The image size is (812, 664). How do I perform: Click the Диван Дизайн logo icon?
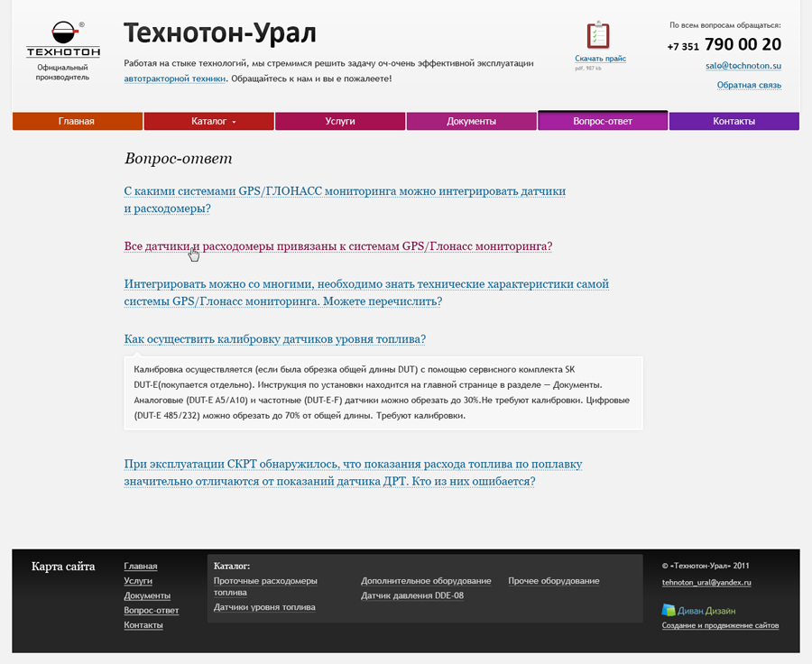tap(669, 610)
